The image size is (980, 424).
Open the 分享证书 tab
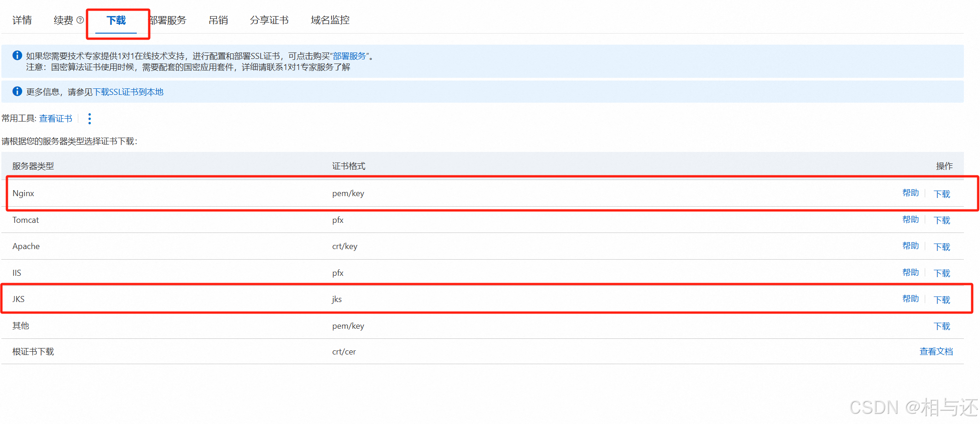click(269, 20)
